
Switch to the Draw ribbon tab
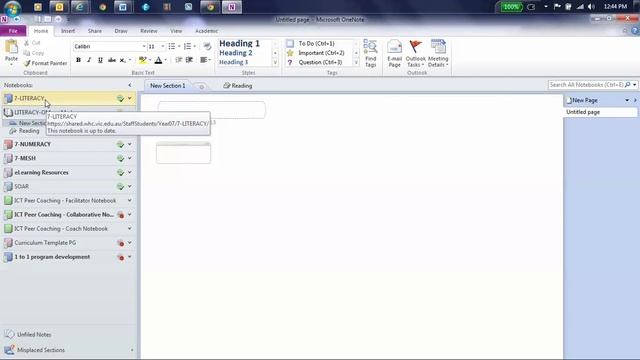pos(121,31)
